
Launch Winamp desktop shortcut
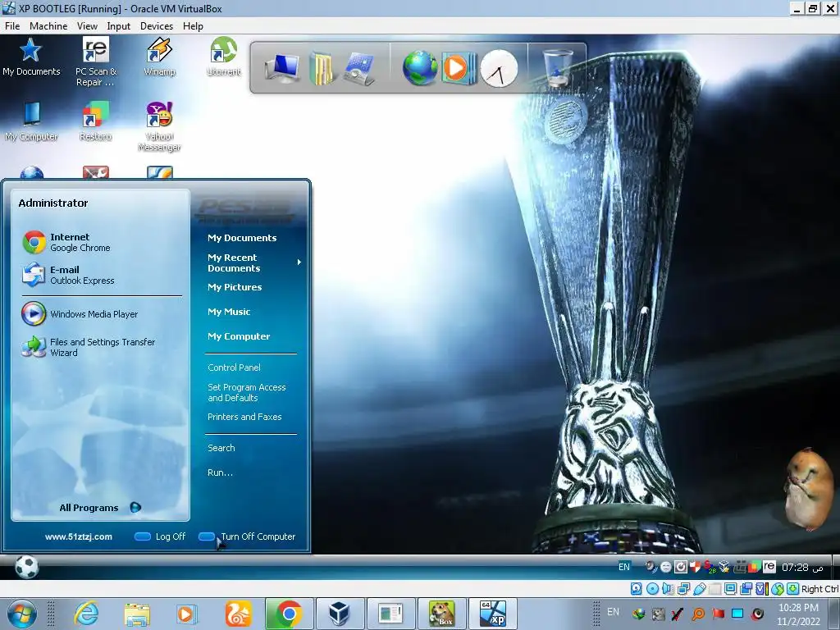159,57
